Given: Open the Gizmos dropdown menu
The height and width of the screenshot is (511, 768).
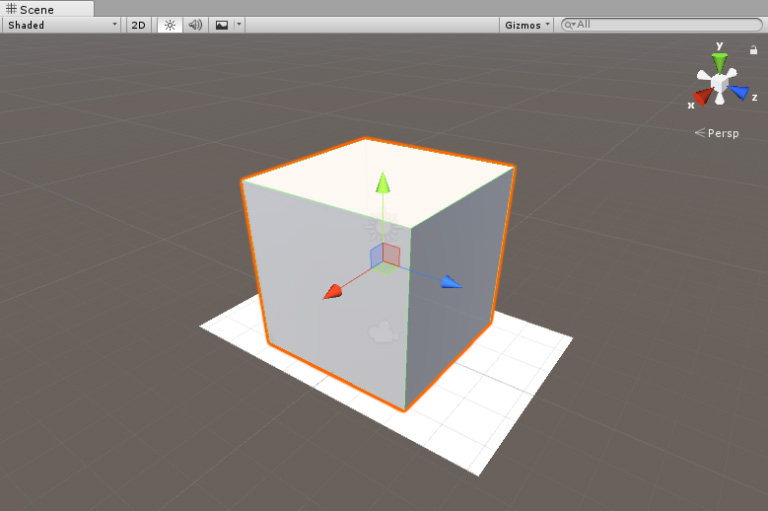Looking at the screenshot, I should 527,25.
